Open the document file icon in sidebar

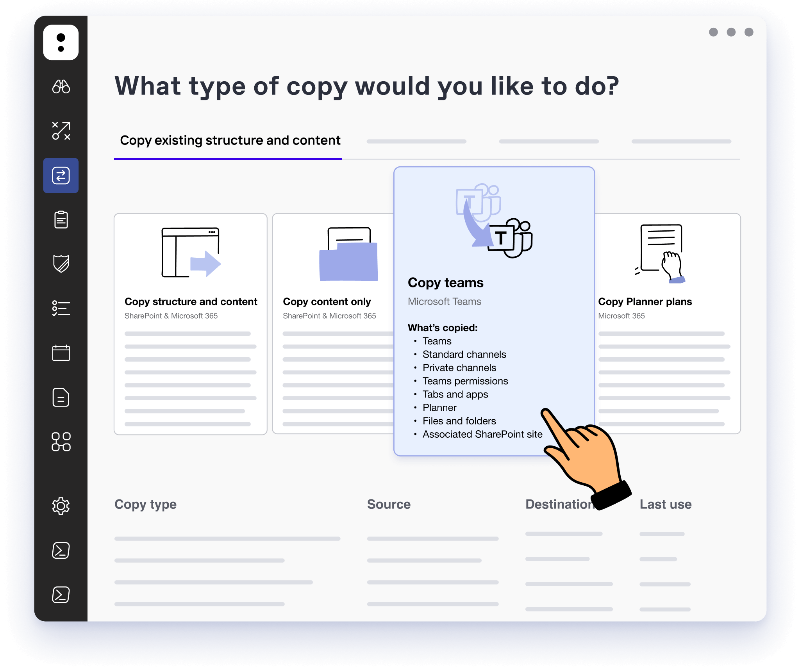tap(61, 397)
